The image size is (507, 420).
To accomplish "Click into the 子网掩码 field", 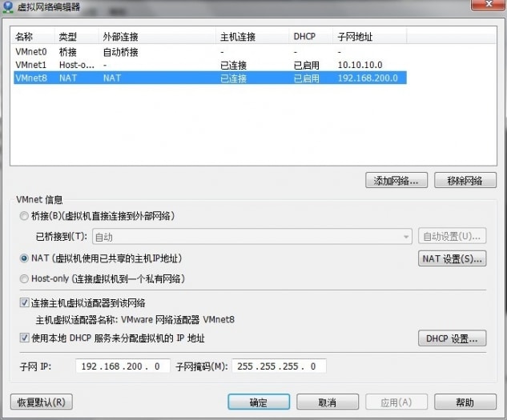I will [x=279, y=366].
